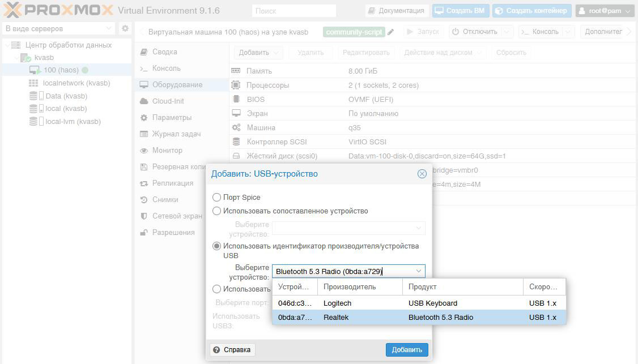Click the Processors chip icon

[x=236, y=85]
